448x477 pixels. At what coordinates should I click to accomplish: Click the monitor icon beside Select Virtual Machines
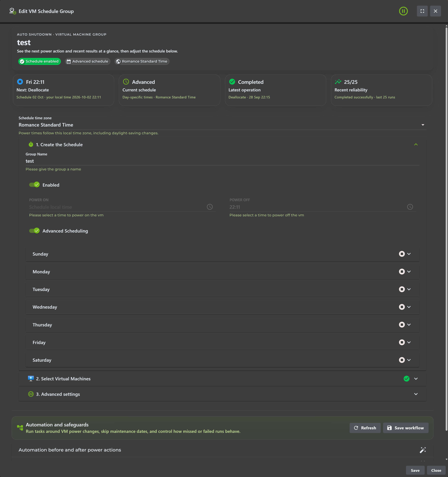click(x=31, y=378)
